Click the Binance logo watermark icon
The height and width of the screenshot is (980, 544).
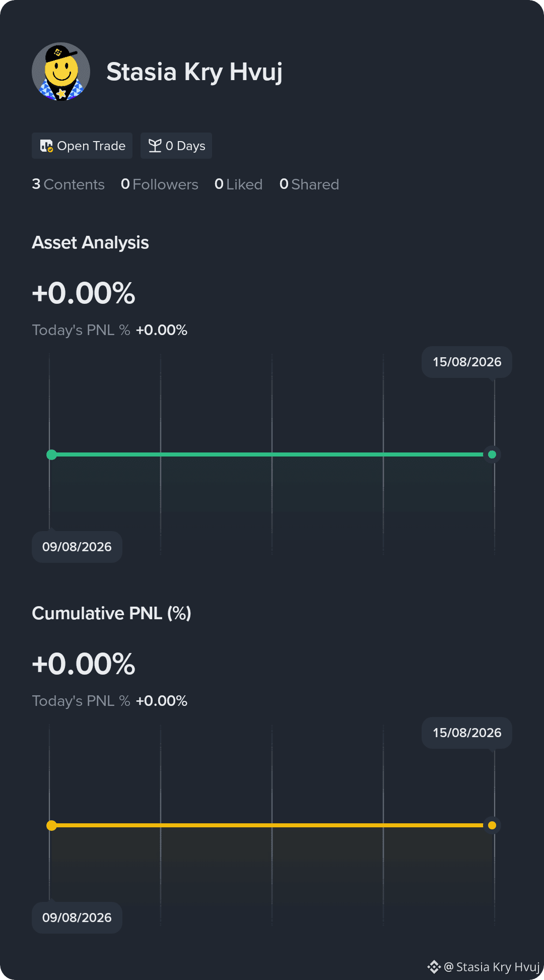pyautogui.click(x=434, y=967)
